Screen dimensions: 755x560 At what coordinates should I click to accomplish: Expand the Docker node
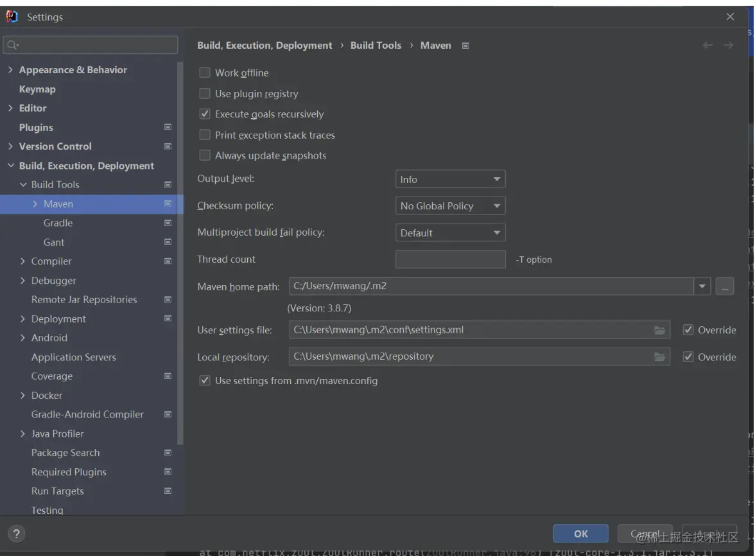click(22, 396)
